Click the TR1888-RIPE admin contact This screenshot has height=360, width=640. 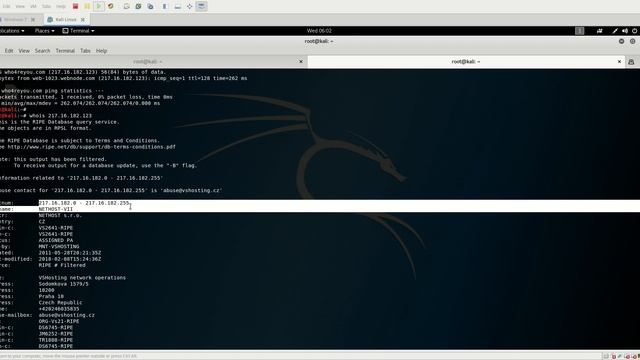click(x=56, y=340)
